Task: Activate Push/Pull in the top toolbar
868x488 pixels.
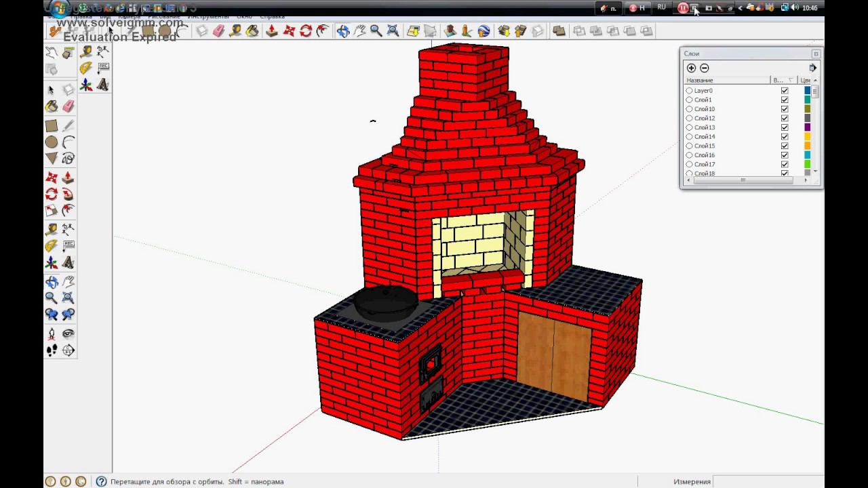Action: (x=272, y=30)
